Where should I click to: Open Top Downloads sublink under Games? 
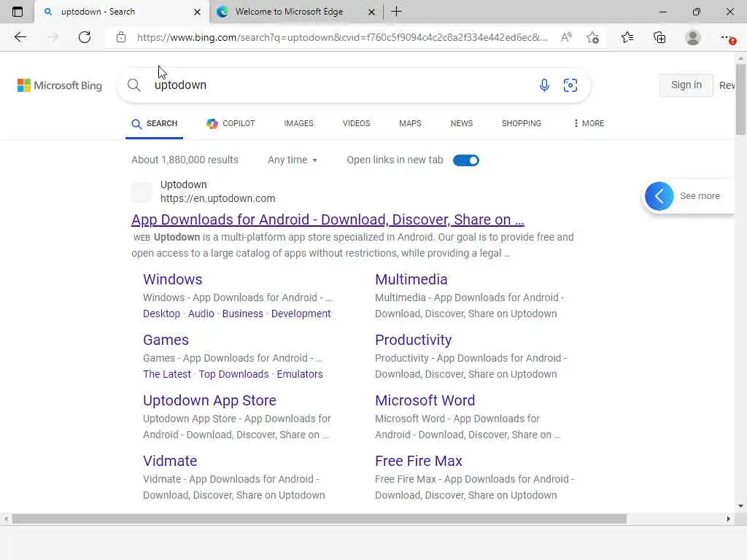[x=233, y=374]
